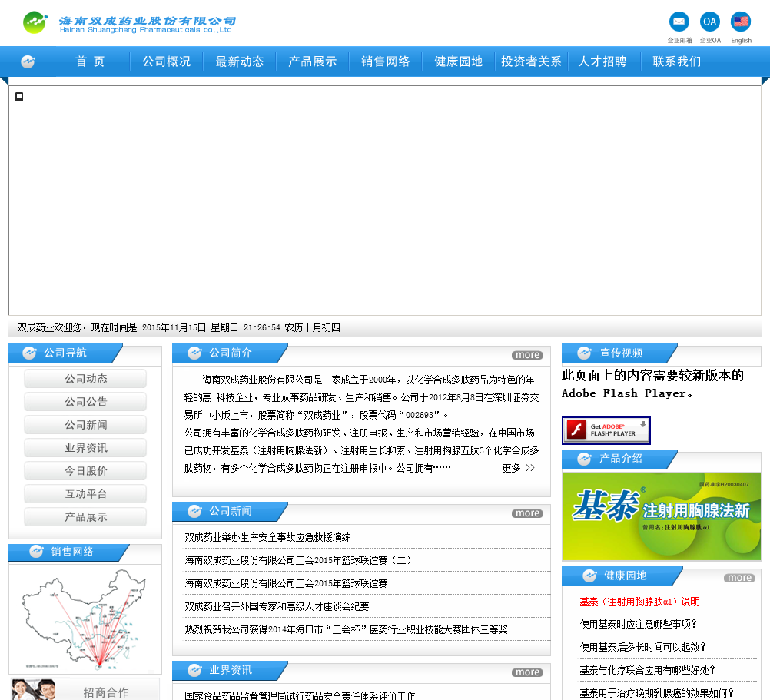Image resolution: width=770 pixels, height=700 pixels.
Task: Click the 业界资讯 sidebar button
Action: pyautogui.click(x=85, y=448)
